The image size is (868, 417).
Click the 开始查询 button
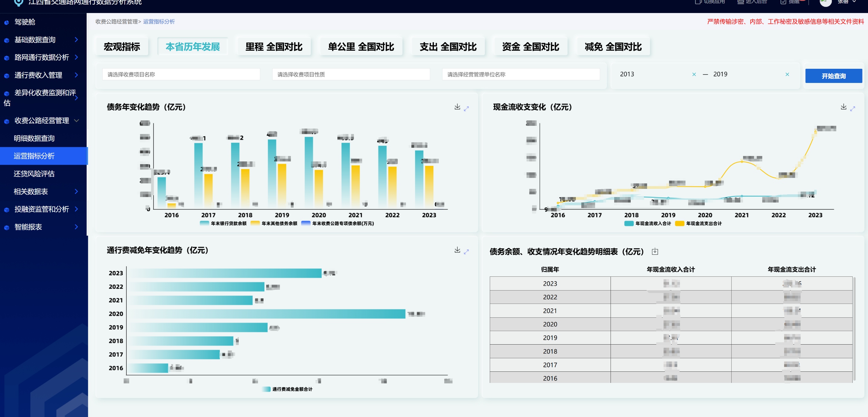point(834,76)
